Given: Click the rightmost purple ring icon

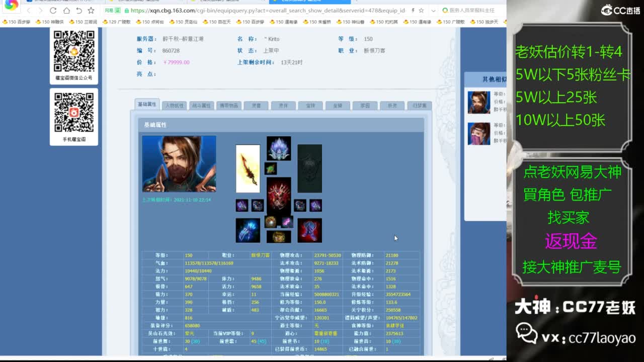Looking at the screenshot, I should tap(315, 205).
